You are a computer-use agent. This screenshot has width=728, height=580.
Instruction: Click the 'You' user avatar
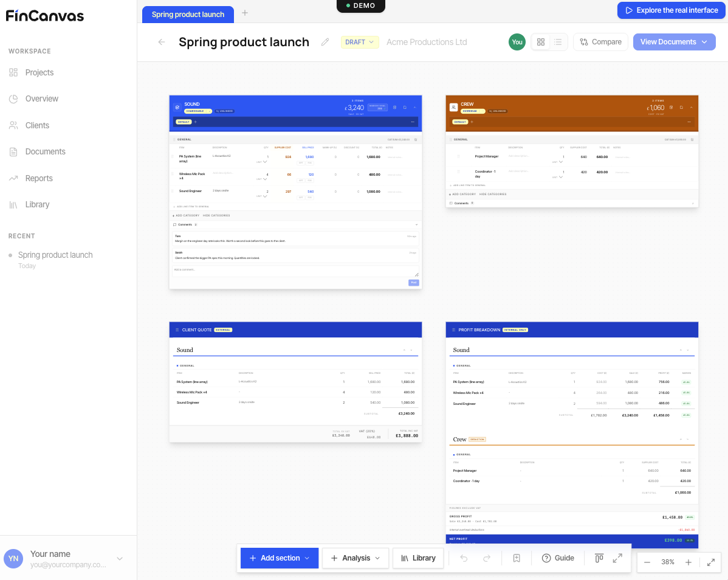tap(517, 42)
